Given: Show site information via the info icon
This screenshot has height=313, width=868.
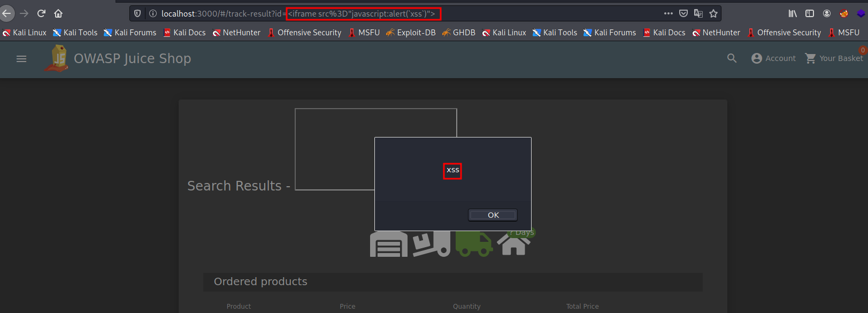Looking at the screenshot, I should click(x=152, y=13).
